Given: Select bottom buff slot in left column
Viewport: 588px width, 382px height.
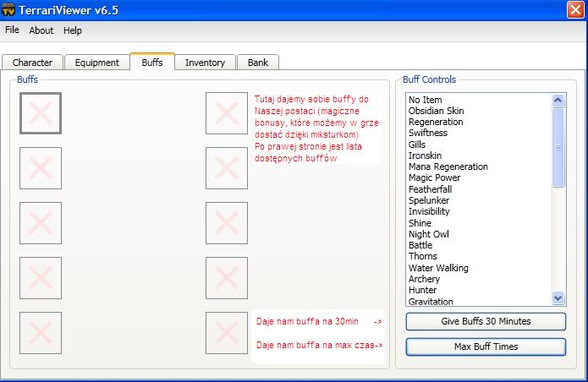Looking at the screenshot, I should coord(41,333).
